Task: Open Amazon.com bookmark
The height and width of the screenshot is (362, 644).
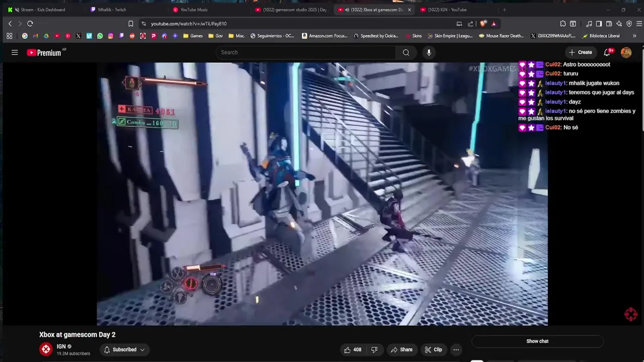Action: click(x=325, y=36)
